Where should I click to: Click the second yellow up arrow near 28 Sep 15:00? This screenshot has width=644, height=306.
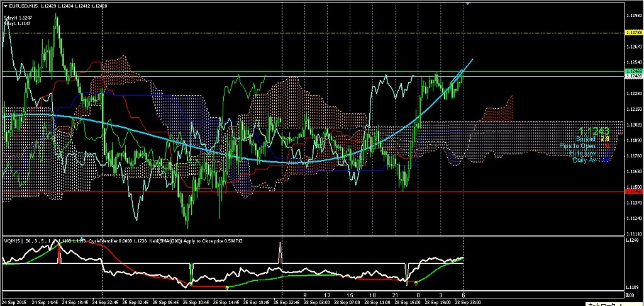pos(416,283)
